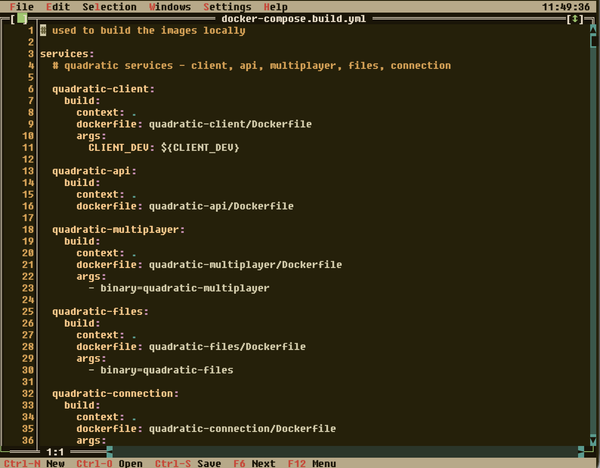This screenshot has width=600, height=468.
Task: Click the vertical scrollbar up arrow
Action: tap(593, 28)
